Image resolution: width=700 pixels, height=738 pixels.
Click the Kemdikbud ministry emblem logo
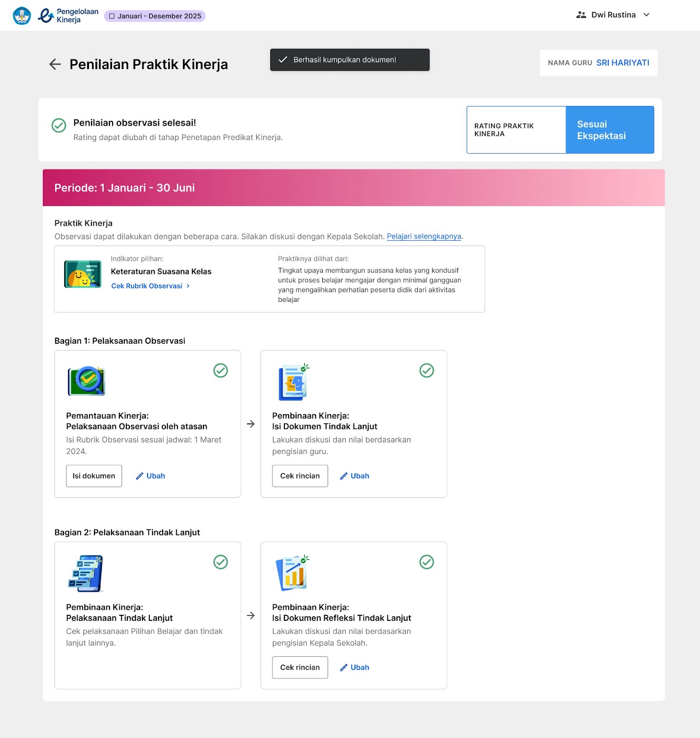coord(22,16)
